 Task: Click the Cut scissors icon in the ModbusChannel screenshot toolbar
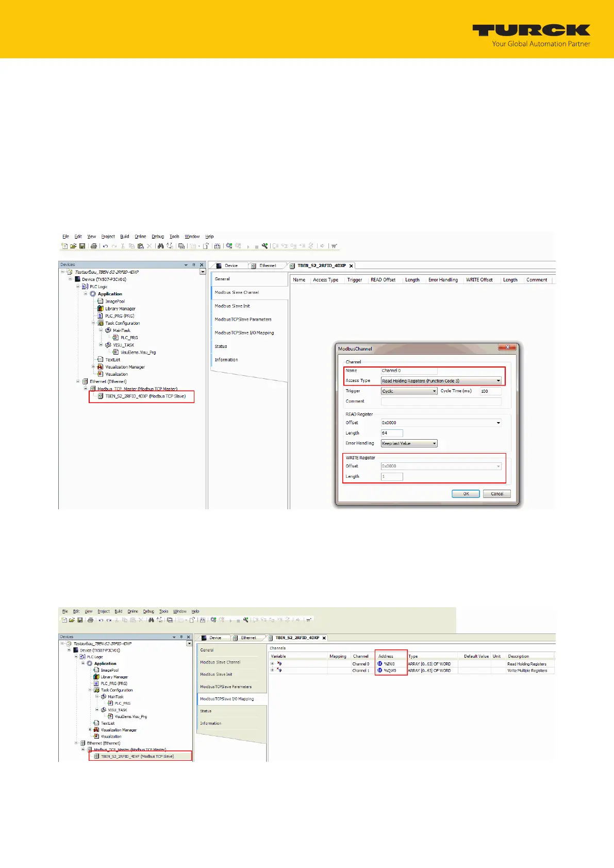123,246
